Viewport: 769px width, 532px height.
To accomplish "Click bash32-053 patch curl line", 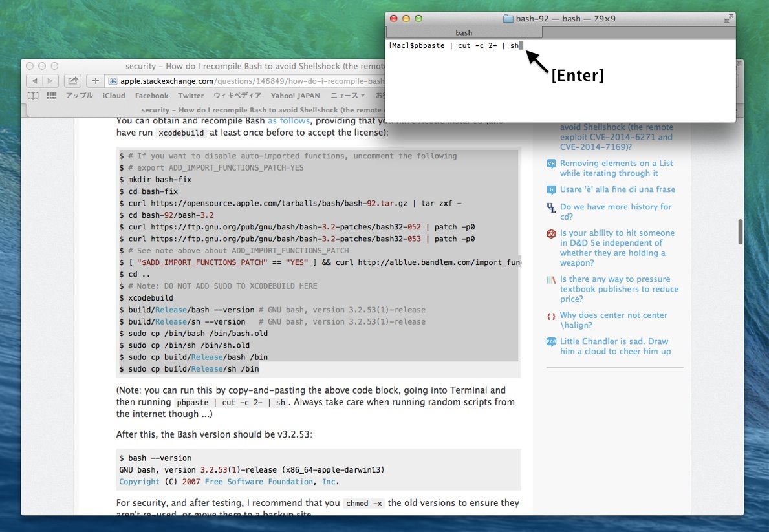I will (x=298, y=239).
